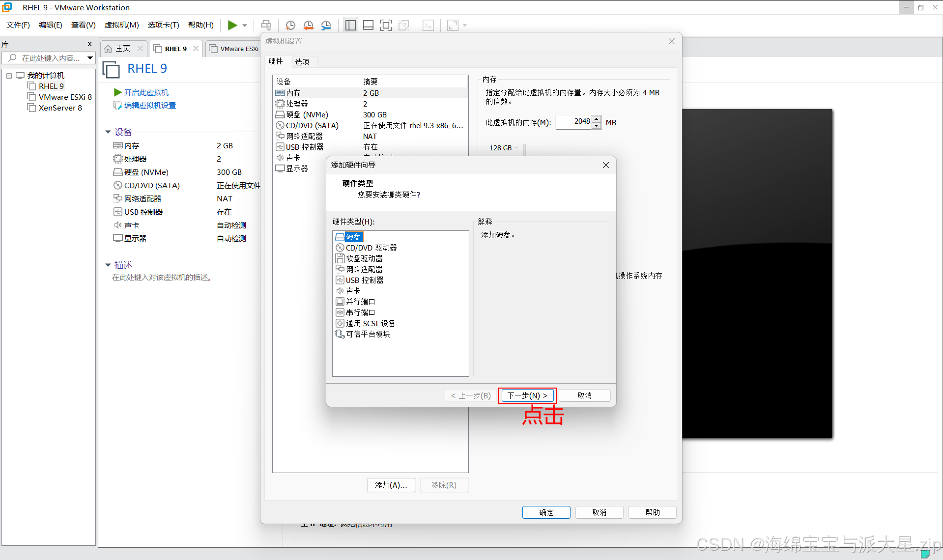Select 可信平台模块 hardware type

click(363, 334)
